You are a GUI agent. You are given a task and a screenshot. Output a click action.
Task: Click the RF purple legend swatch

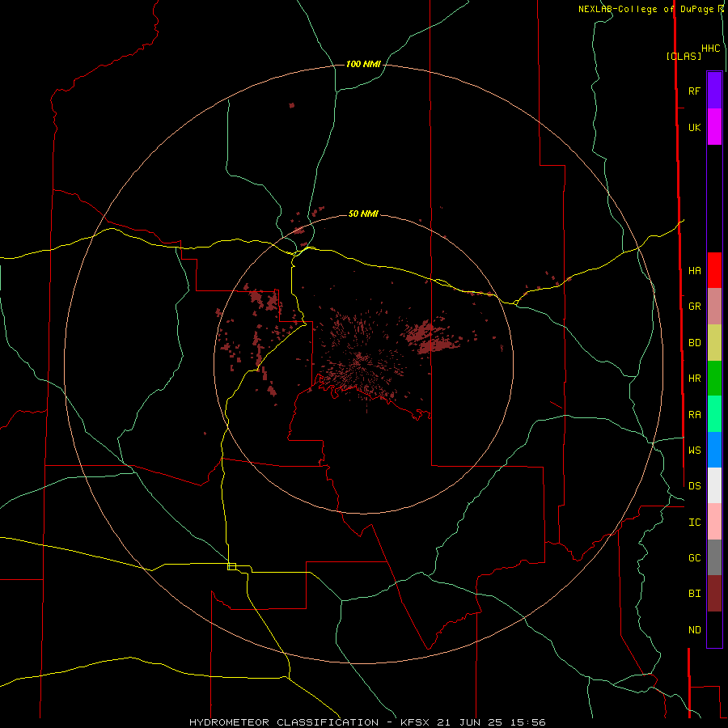click(714, 91)
